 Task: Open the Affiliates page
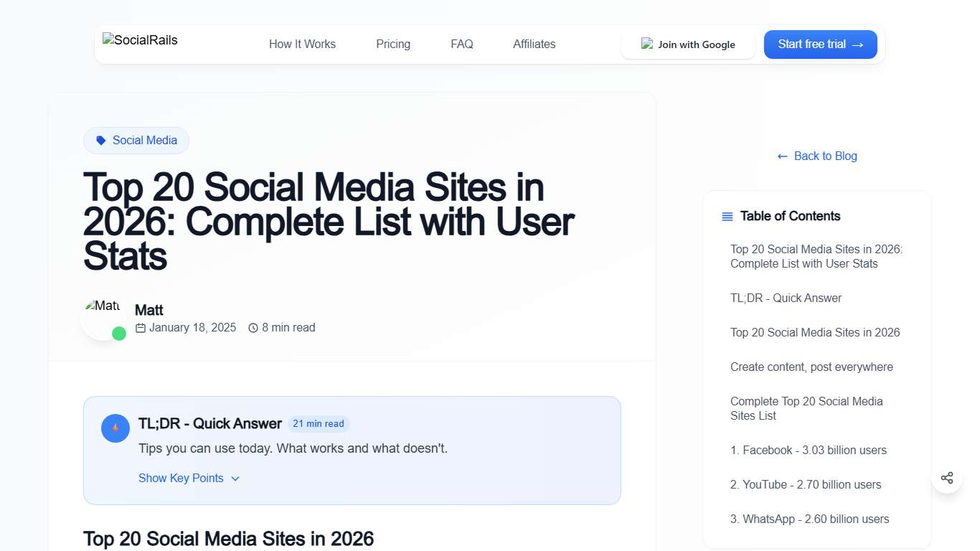click(534, 44)
